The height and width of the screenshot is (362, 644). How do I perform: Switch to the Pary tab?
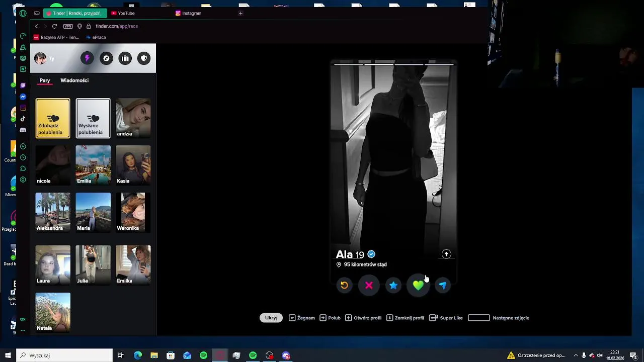[x=45, y=80]
